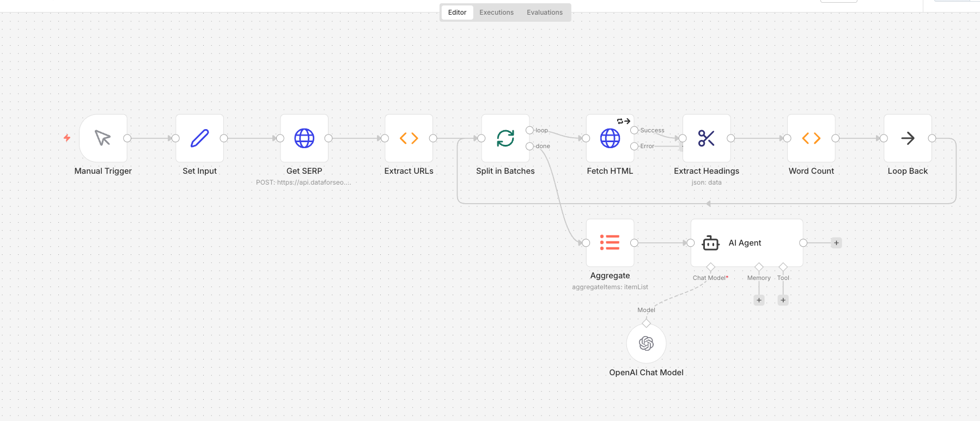Add a Tool sub-node with plus button

[783, 300]
